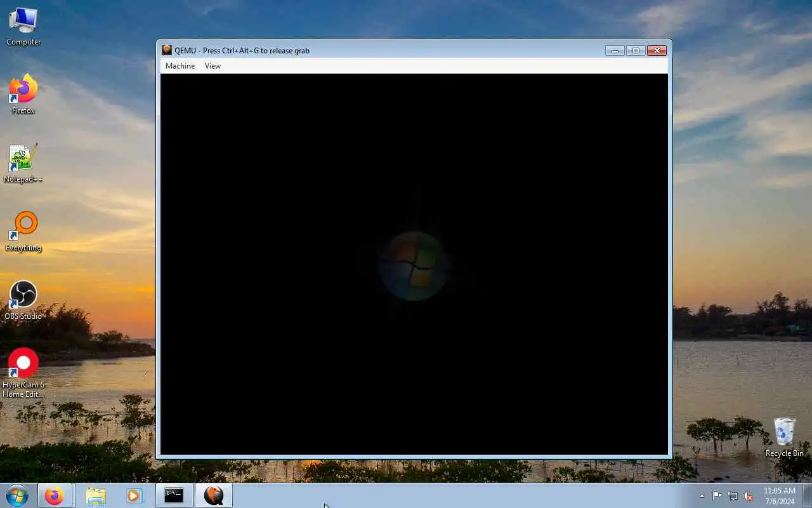Switch to the Command Prompt taskbar button
This screenshot has height=508, width=812.
174,495
